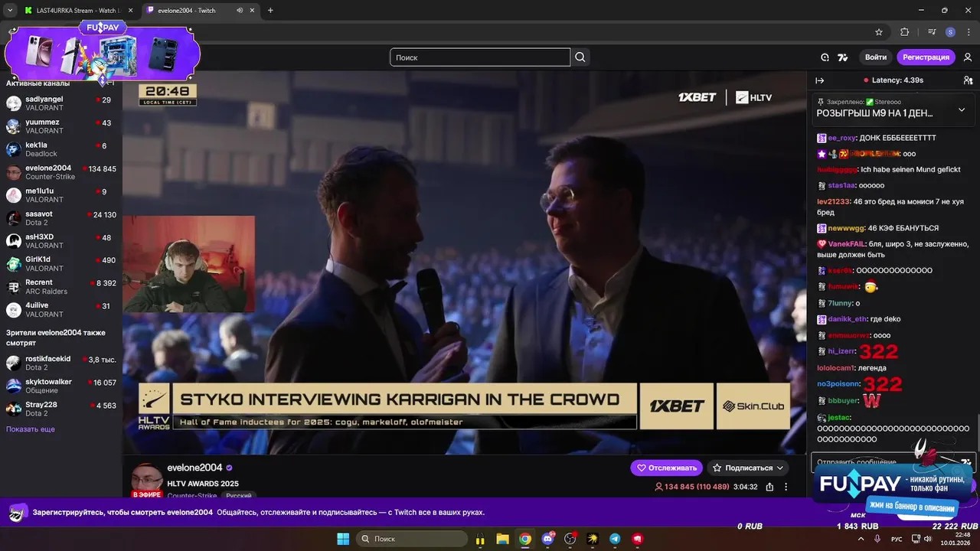This screenshot has height=551, width=980.
Task: Click the Войти login button
Action: [x=876, y=57]
